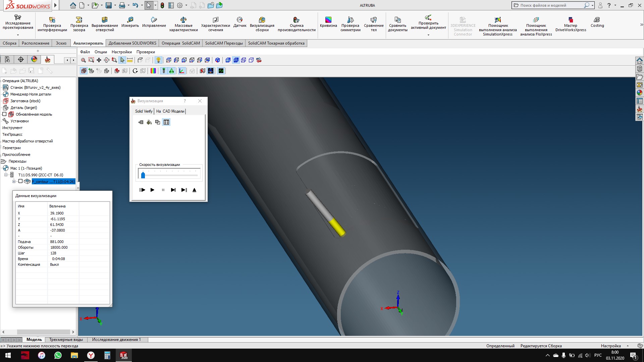Click the Pan view icon in simulation toolbar

tap(99, 60)
